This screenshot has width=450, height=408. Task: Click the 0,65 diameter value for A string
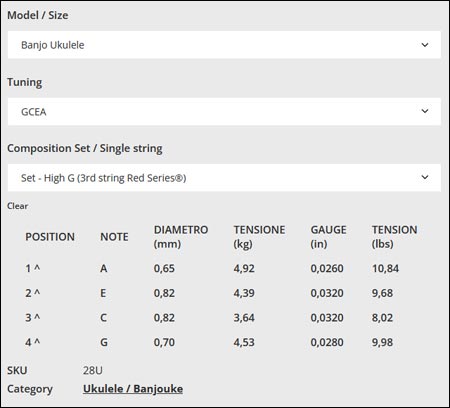[x=164, y=268]
